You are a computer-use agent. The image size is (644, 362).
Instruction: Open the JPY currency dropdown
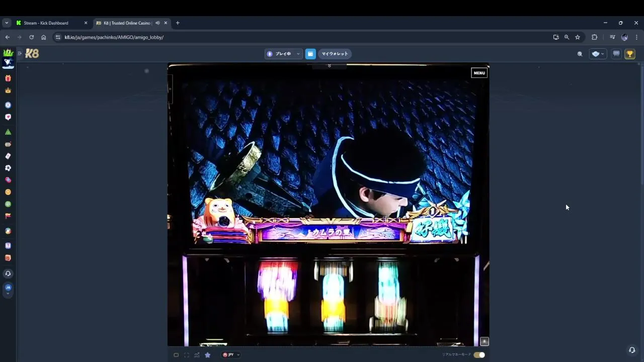(x=231, y=355)
